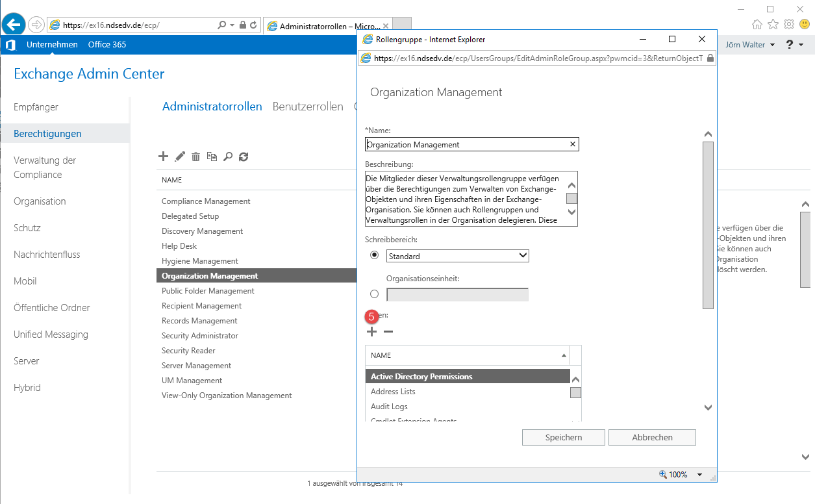The width and height of the screenshot is (815, 504).
Task: Click the add new role group plus icon
Action: (164, 157)
